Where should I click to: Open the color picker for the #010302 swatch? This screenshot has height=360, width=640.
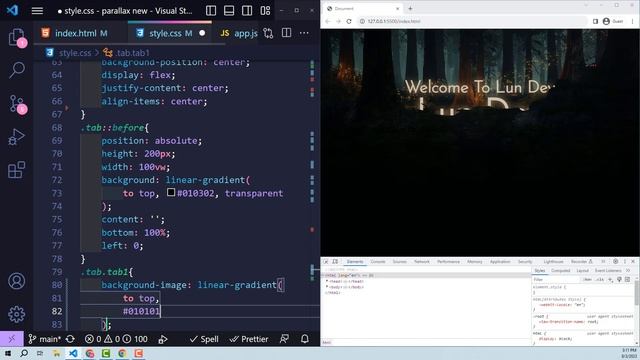click(171, 192)
